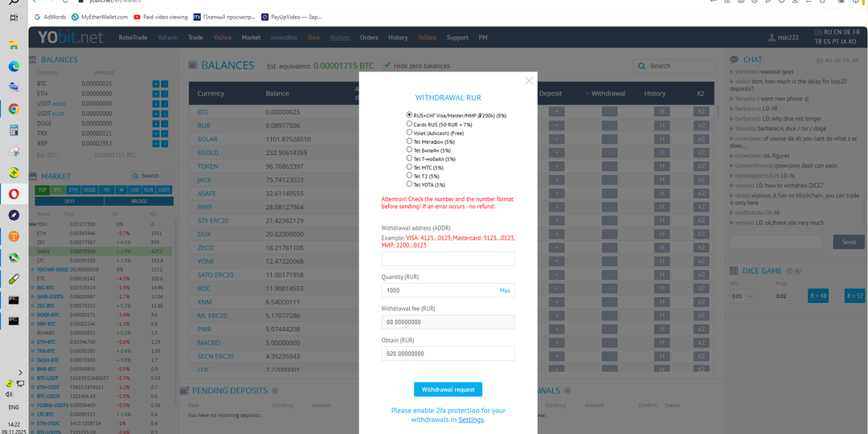Image resolution: width=868 pixels, height=434 pixels.
Task: Launch Microsoft Edge from the taskbar
Action: (x=14, y=67)
